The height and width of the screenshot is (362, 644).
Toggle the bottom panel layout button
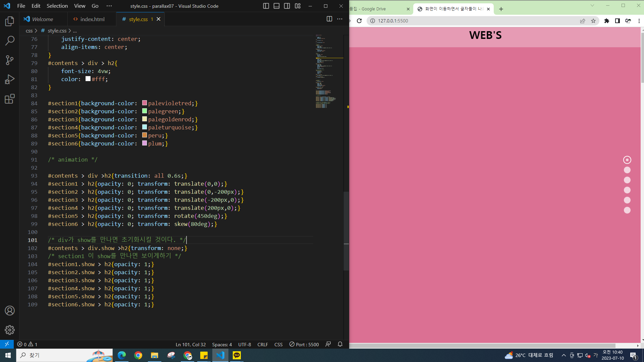point(276,6)
